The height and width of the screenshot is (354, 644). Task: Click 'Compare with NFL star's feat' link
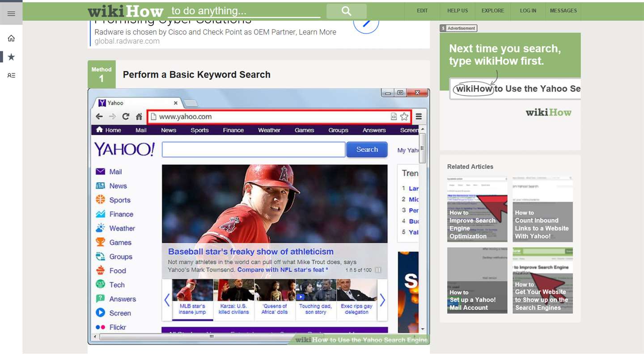tap(282, 270)
